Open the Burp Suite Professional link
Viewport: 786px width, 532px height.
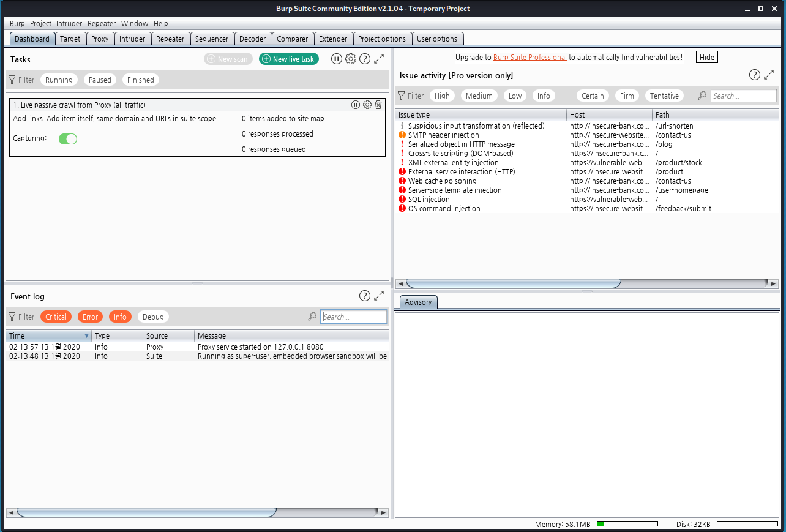[x=530, y=57]
